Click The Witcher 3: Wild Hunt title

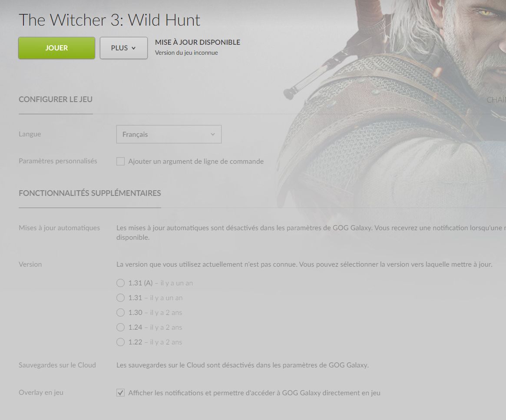tap(109, 20)
